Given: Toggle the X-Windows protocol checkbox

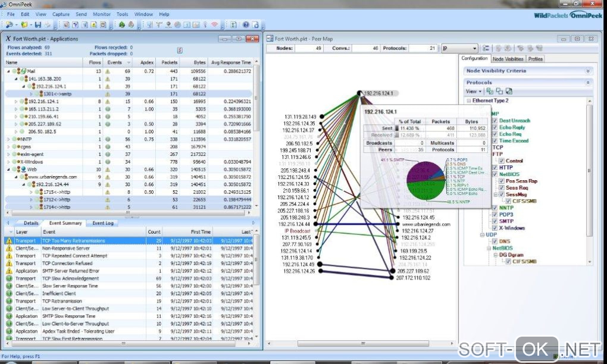Looking at the screenshot, I should [x=495, y=228].
